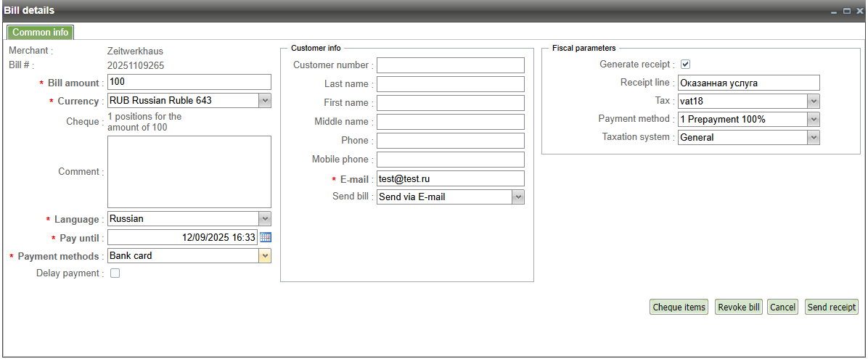Click the Send receipt button
The height and width of the screenshot is (359, 868).
[x=832, y=308]
